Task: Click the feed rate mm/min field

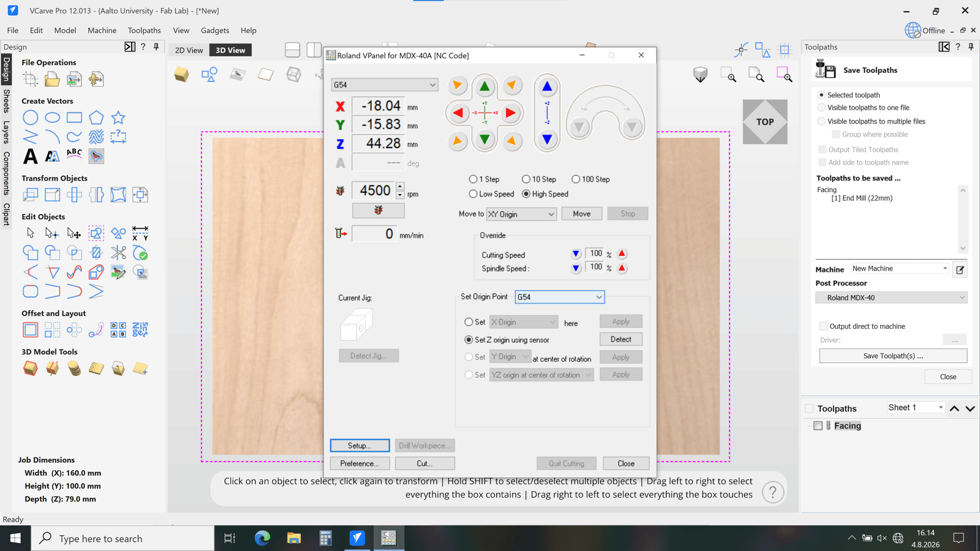Action: (375, 234)
